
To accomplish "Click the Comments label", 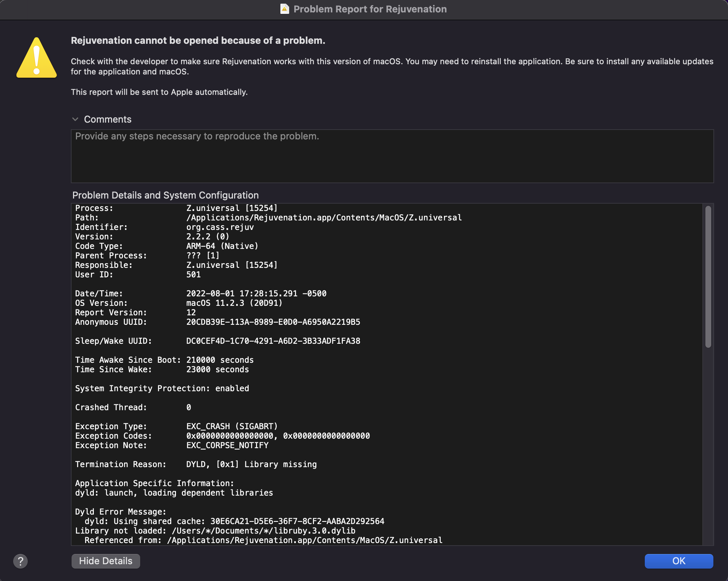I will [x=108, y=119].
